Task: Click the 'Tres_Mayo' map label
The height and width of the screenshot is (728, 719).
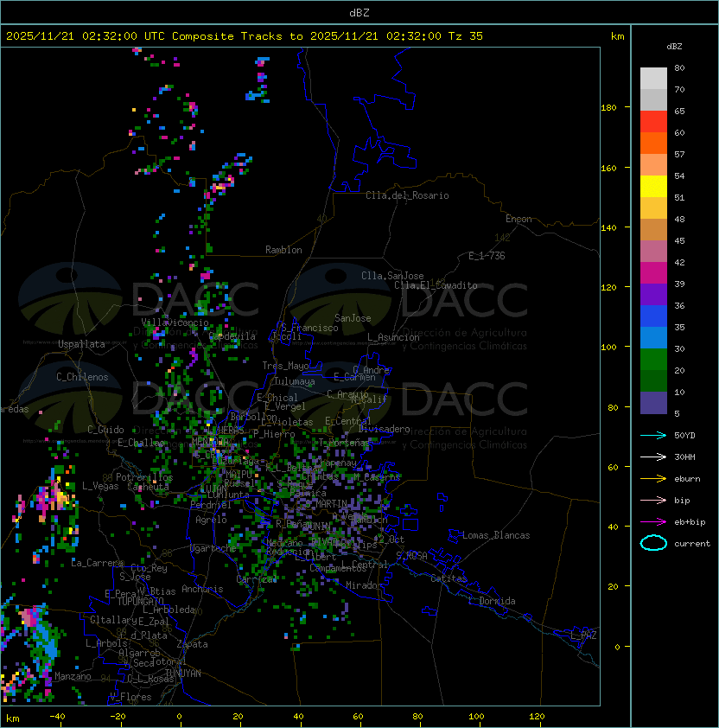Action: click(x=285, y=366)
